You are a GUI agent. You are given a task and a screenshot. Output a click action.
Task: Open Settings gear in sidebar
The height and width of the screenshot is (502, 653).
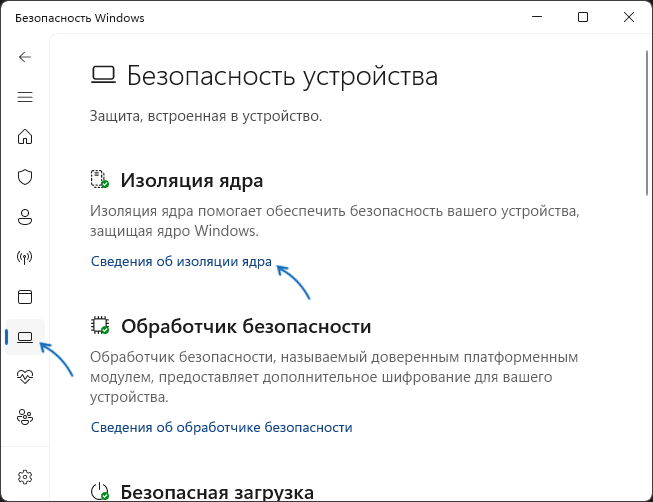(25, 477)
